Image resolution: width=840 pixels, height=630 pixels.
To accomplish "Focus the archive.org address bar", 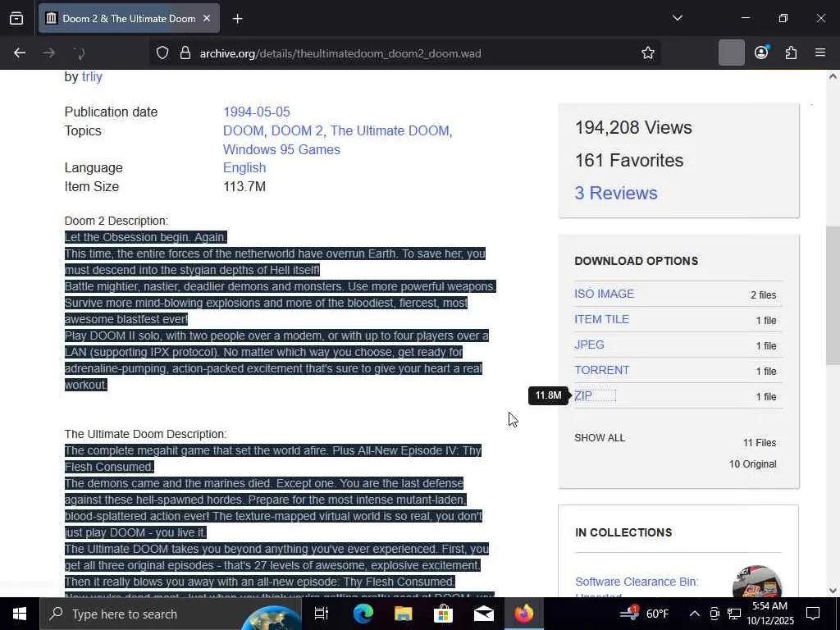I will point(404,53).
